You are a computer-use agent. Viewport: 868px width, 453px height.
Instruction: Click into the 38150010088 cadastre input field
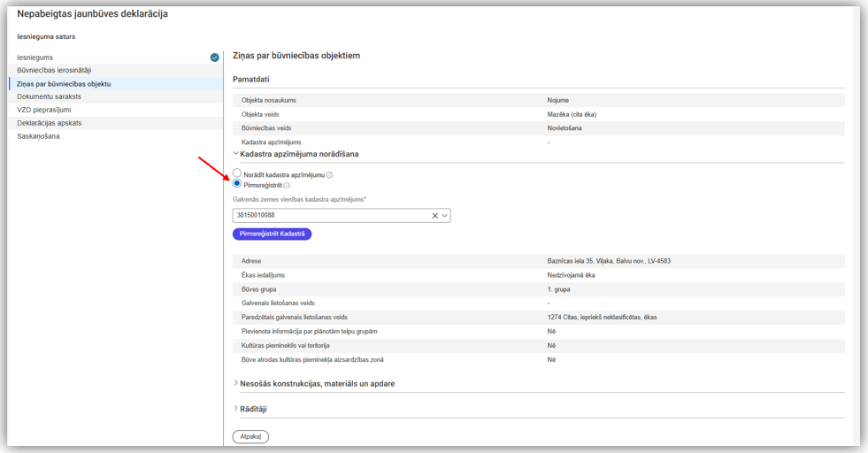pyautogui.click(x=327, y=216)
